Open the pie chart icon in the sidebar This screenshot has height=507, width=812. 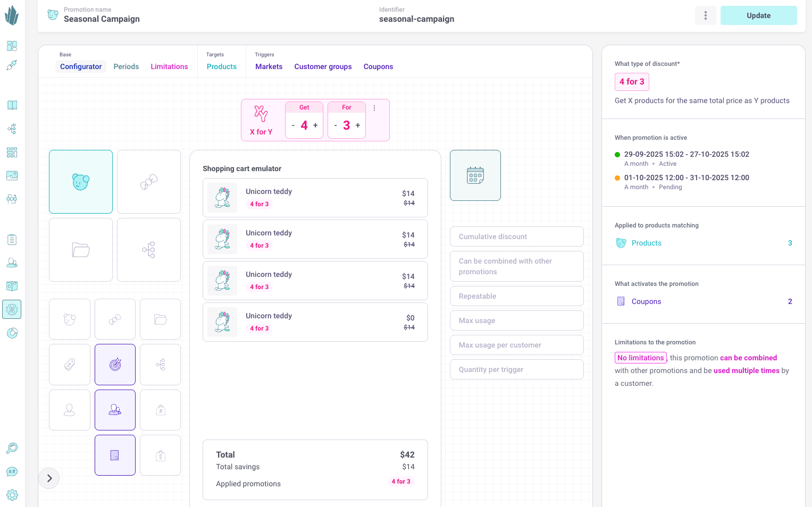click(12, 333)
